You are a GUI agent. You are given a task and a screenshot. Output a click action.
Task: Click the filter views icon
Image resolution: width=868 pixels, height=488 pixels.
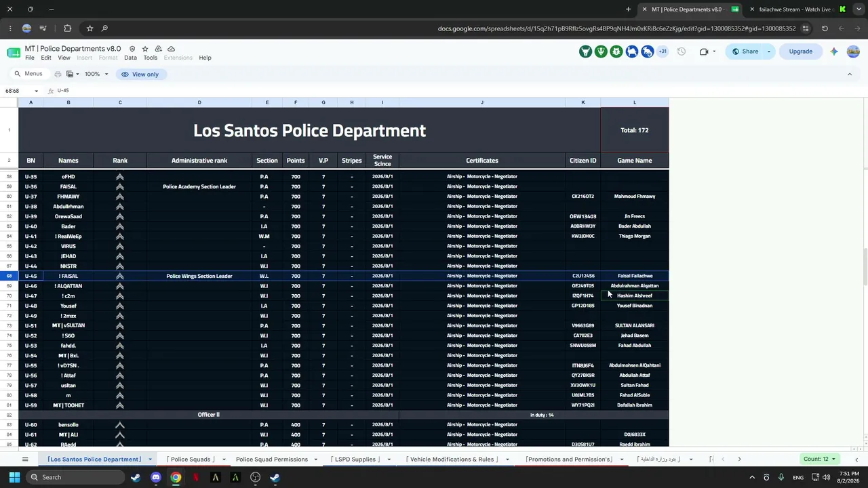coord(69,74)
